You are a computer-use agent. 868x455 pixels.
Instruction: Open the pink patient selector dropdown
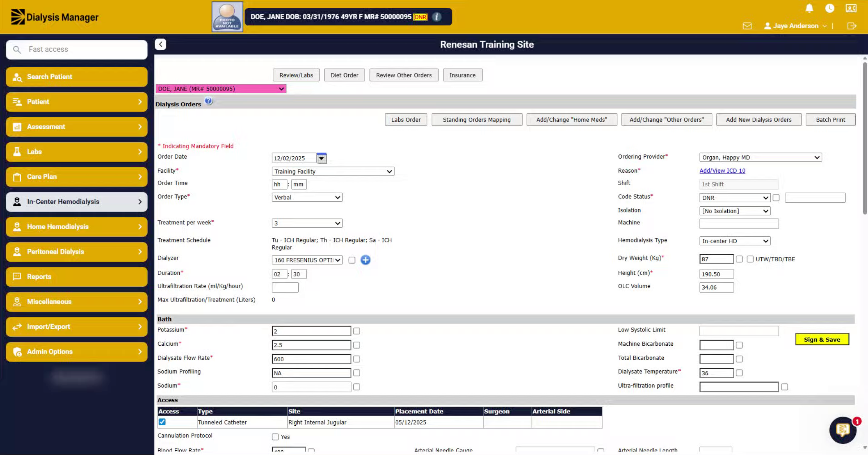[221, 89]
